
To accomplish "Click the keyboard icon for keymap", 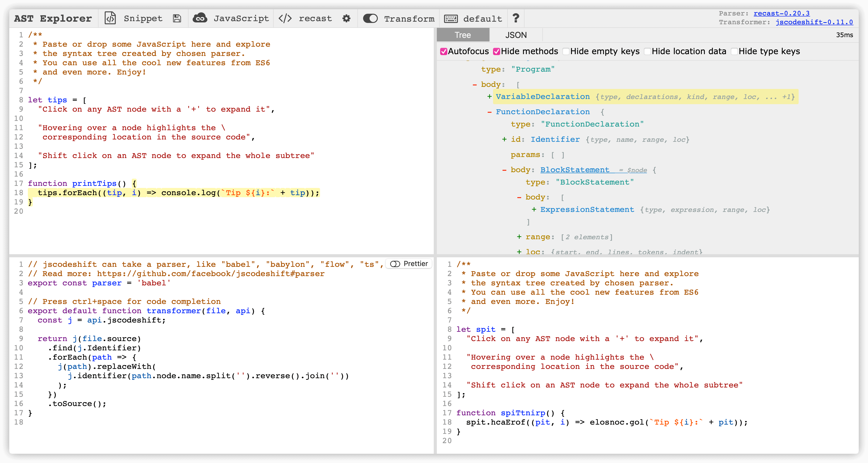I will 451,19.
